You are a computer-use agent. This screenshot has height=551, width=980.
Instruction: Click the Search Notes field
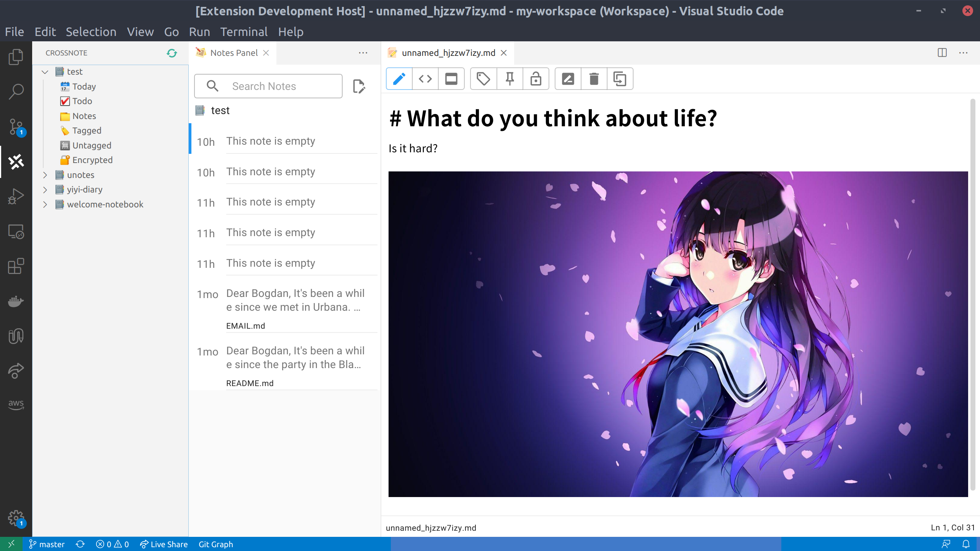(268, 86)
